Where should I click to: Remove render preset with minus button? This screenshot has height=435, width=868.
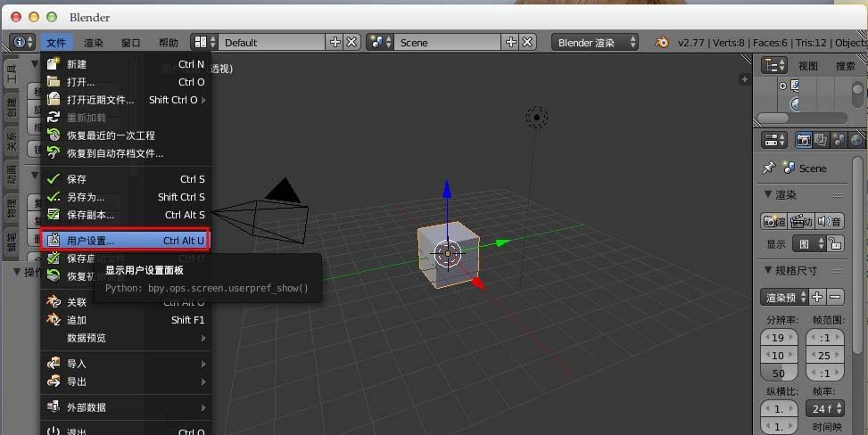point(835,297)
